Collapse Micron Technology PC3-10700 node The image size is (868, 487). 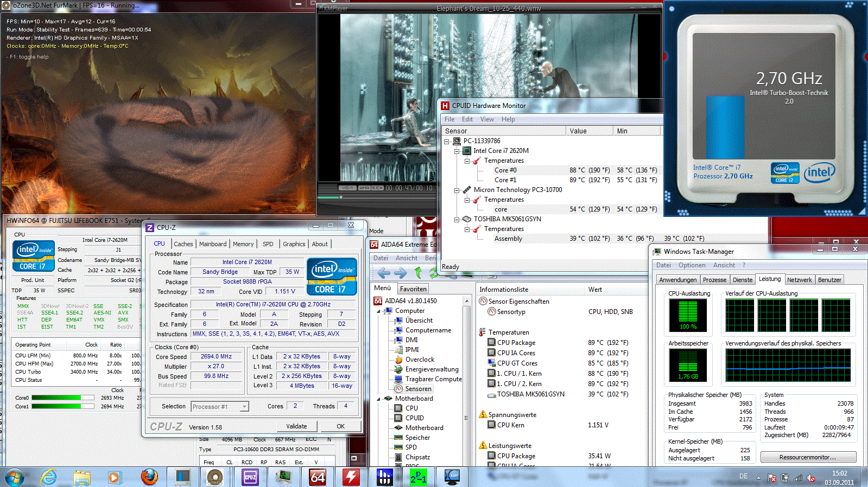(457, 190)
